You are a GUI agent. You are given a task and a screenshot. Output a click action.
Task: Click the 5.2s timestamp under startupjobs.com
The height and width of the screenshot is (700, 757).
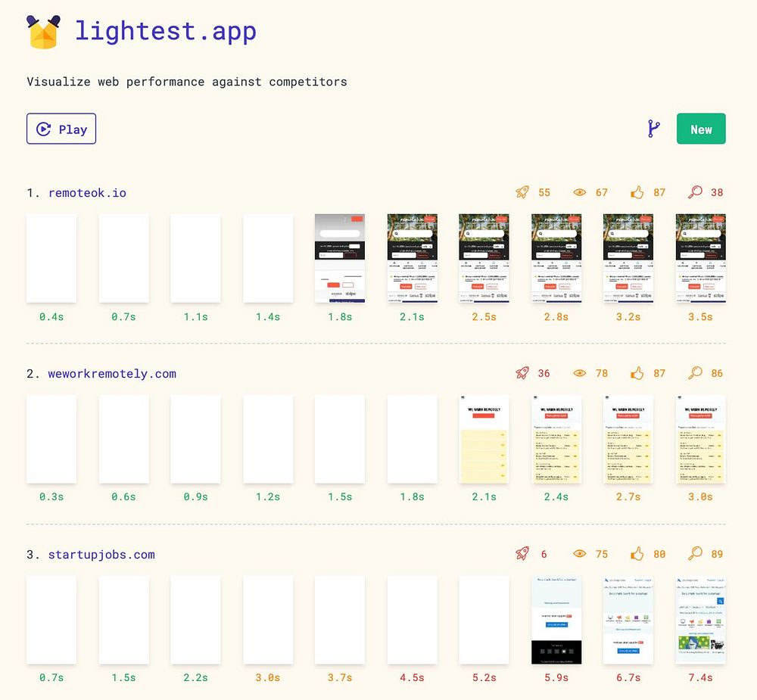(484, 678)
